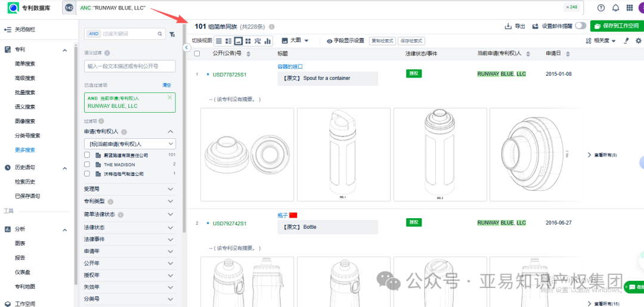Collapse the filter panel with arrow handle
This screenshot has height=307, width=644.
pos(186,48)
